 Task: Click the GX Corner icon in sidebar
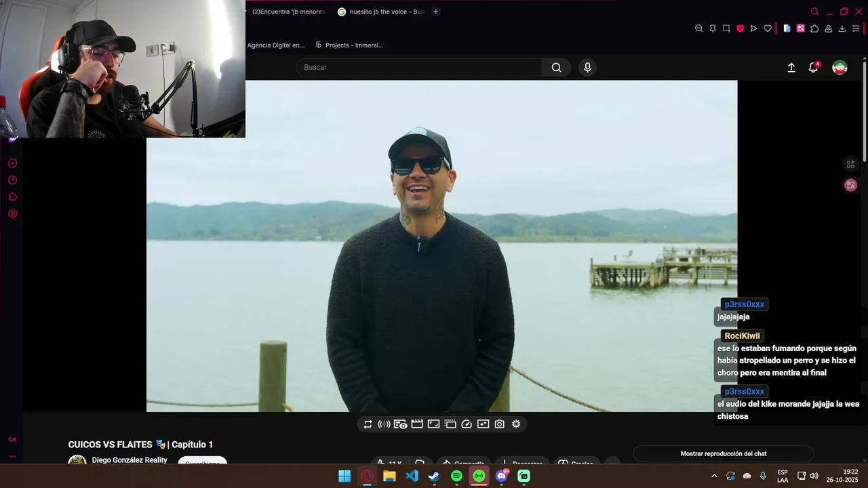point(12,439)
